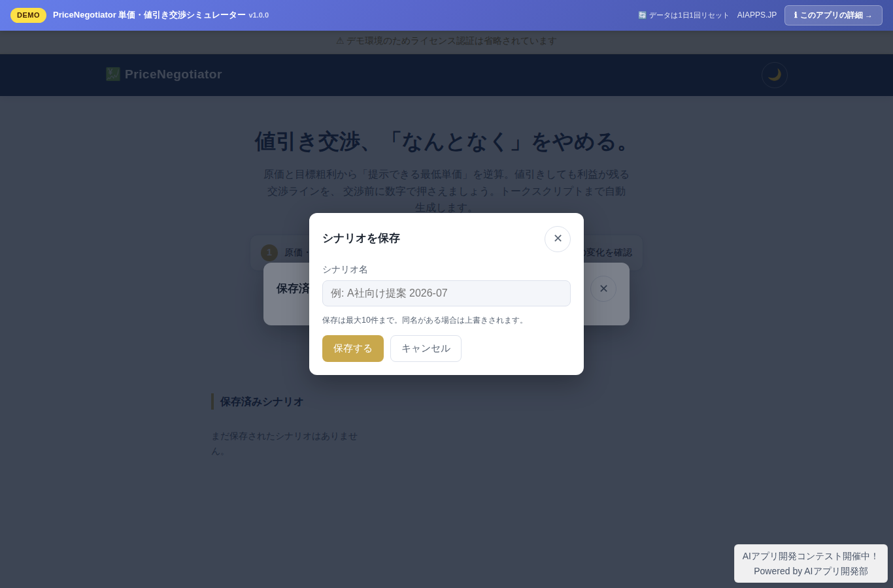Click the データは1日1回リセット refresh icon
Viewport: 893px width, 588px height.
point(642,15)
